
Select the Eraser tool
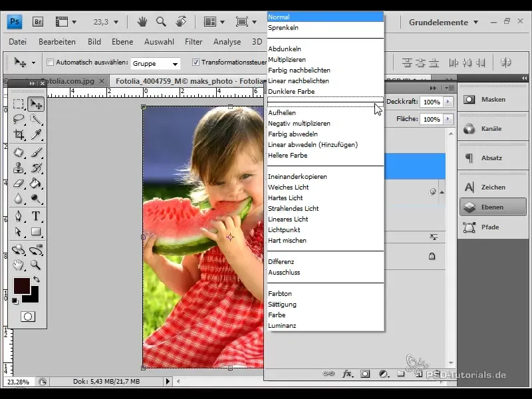[19, 184]
